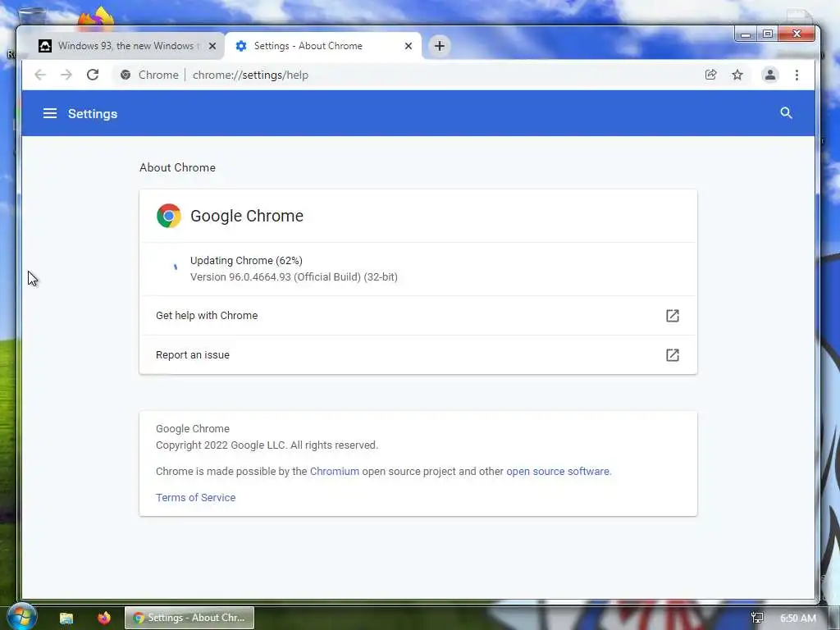Image resolution: width=840 pixels, height=630 pixels.
Task: Open the Settings hamburger menu
Action: [x=50, y=113]
